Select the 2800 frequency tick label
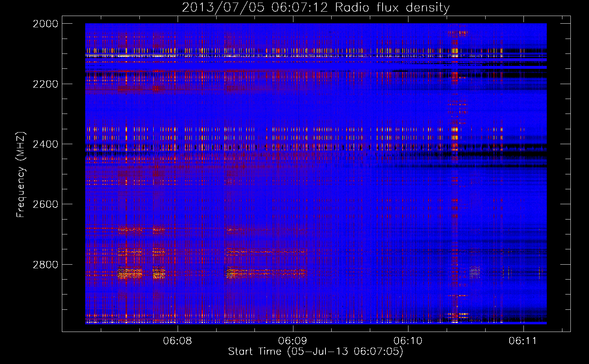589x364 pixels. 46,265
